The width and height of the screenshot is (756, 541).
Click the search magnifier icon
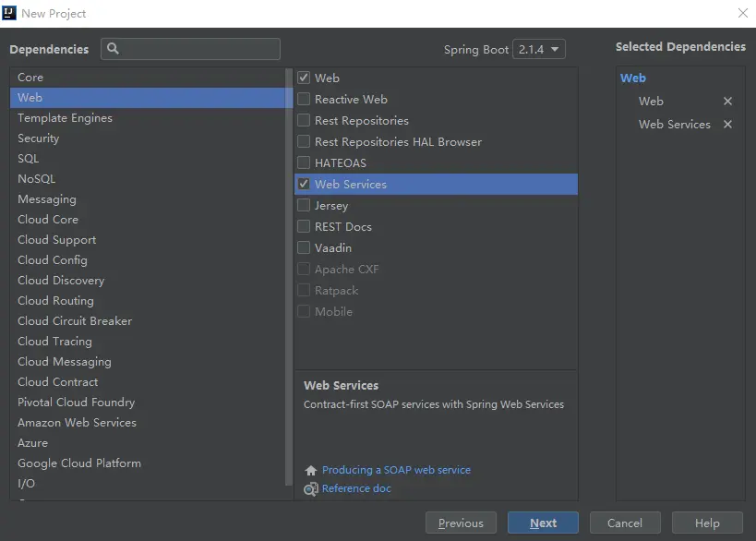tap(114, 49)
